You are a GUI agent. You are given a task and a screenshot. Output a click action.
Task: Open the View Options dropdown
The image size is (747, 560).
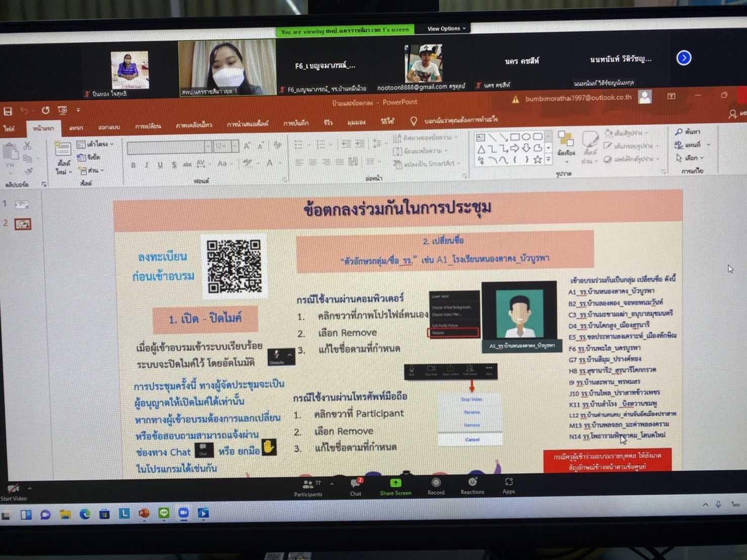coord(446,29)
